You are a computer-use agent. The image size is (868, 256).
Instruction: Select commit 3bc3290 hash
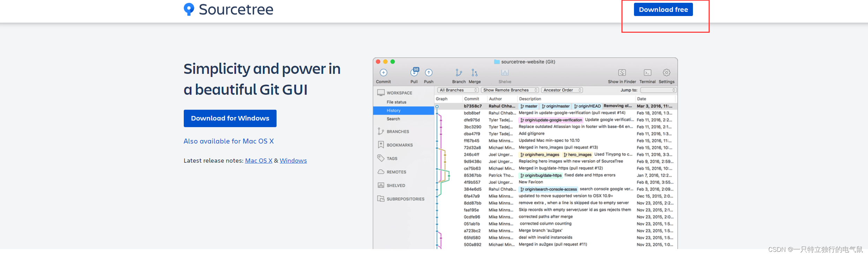[x=473, y=127]
